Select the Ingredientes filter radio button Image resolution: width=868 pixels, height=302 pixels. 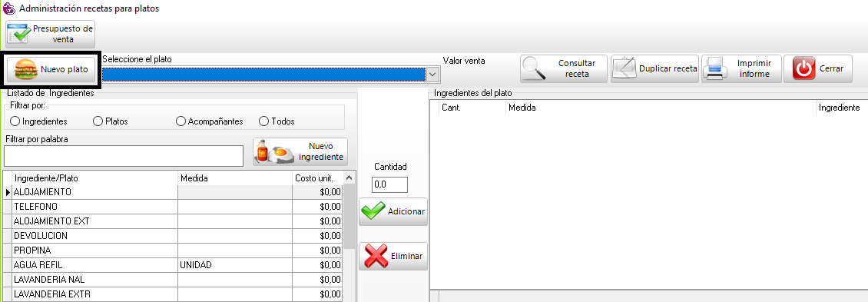tap(15, 121)
